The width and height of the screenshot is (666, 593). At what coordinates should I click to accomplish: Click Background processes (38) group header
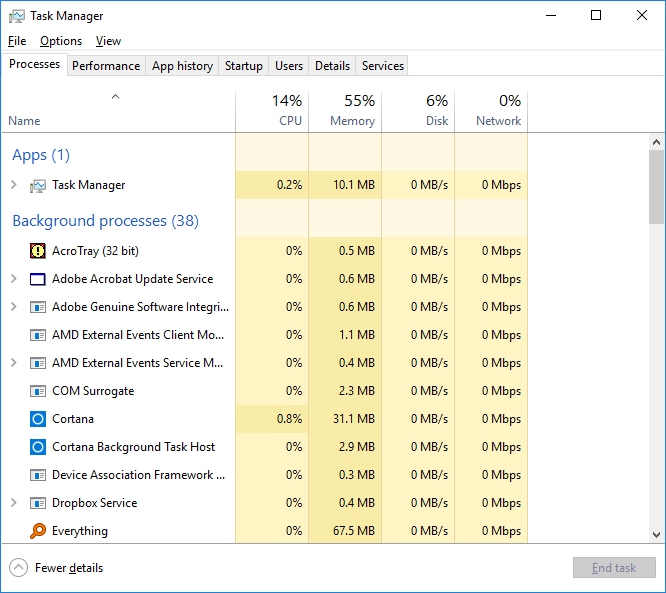pos(105,221)
